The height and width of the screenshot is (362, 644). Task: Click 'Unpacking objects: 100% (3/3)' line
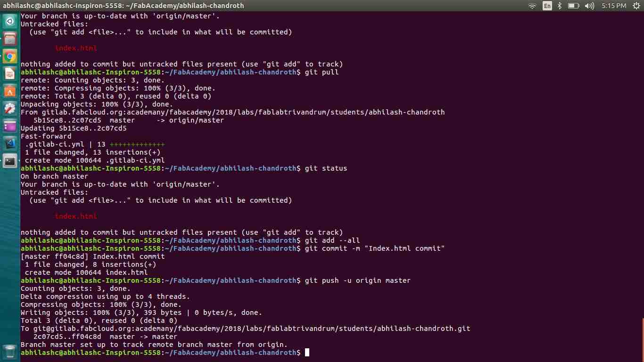click(97, 104)
